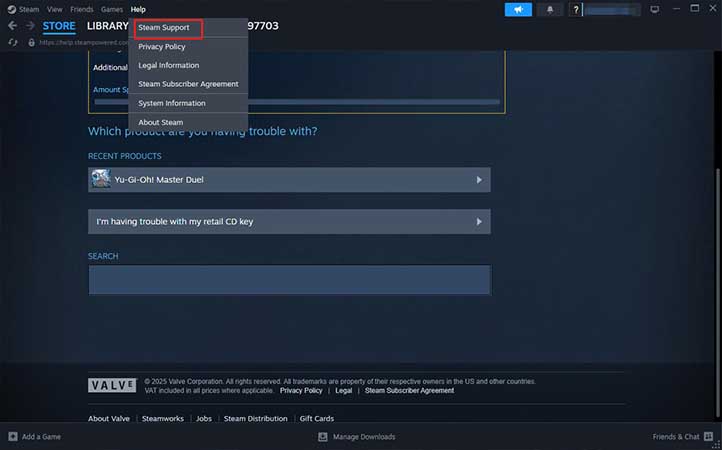The image size is (722, 450).
Task: Open announcements via blue megaphone icon
Action: pos(518,10)
